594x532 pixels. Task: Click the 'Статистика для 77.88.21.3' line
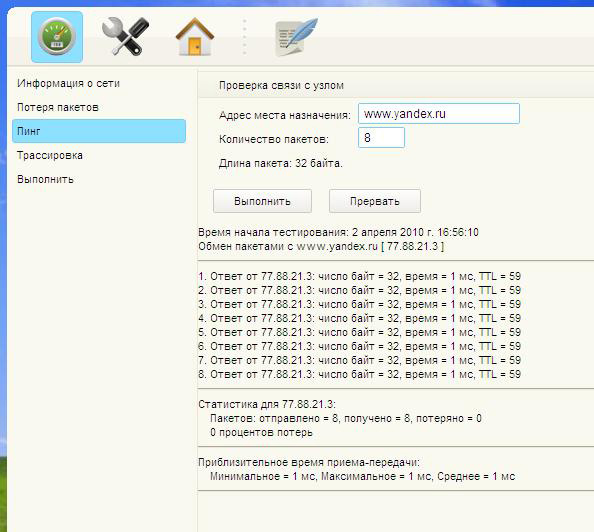[267, 404]
